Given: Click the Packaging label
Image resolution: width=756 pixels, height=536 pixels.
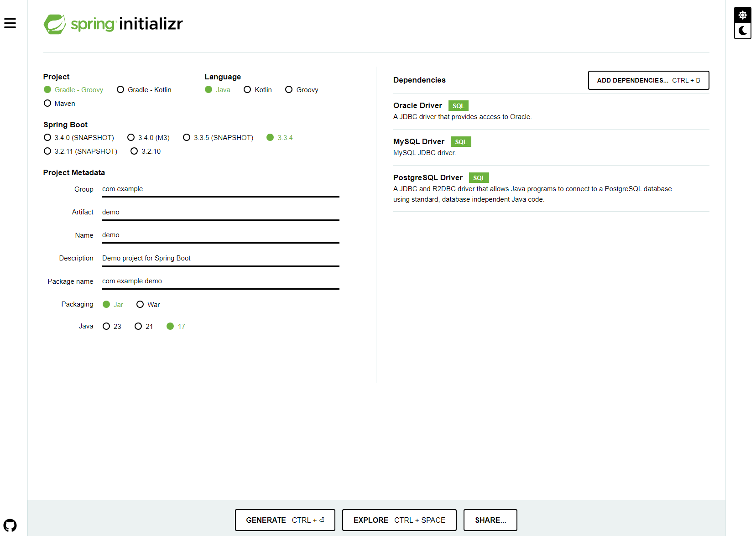Looking at the screenshot, I should coord(77,305).
